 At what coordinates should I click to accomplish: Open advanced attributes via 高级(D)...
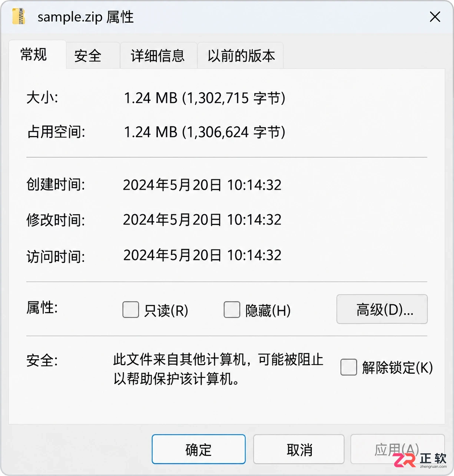[382, 309]
